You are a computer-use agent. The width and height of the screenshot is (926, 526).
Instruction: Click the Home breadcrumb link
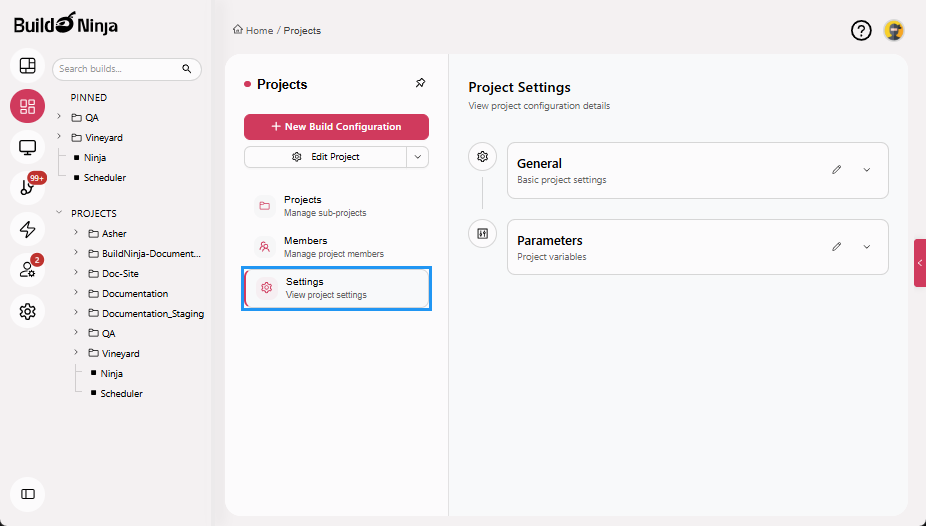coord(253,30)
